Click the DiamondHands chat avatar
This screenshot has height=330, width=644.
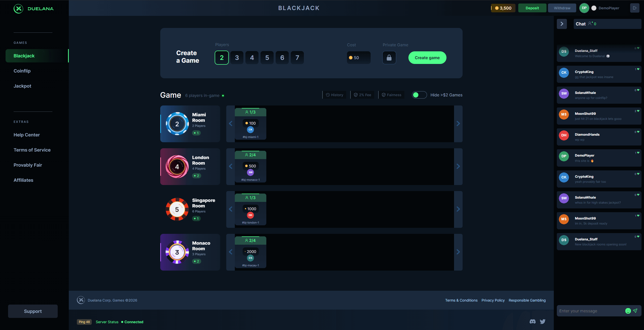[x=564, y=135]
